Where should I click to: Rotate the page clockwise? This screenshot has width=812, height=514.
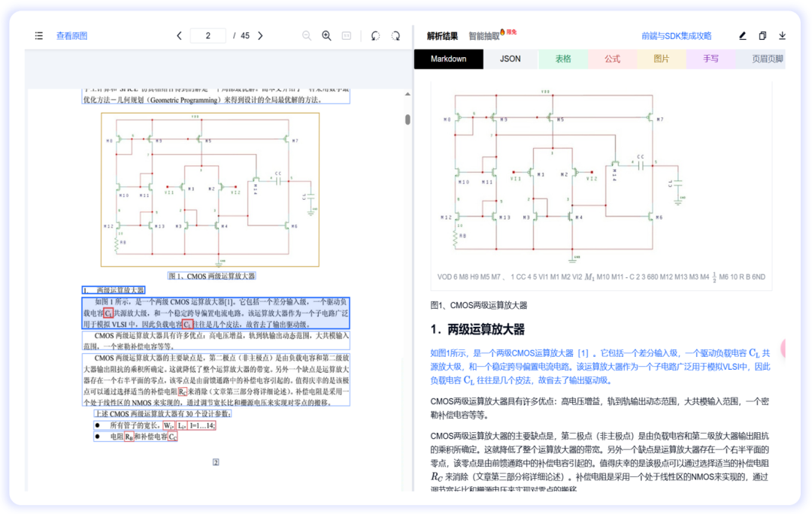[395, 35]
